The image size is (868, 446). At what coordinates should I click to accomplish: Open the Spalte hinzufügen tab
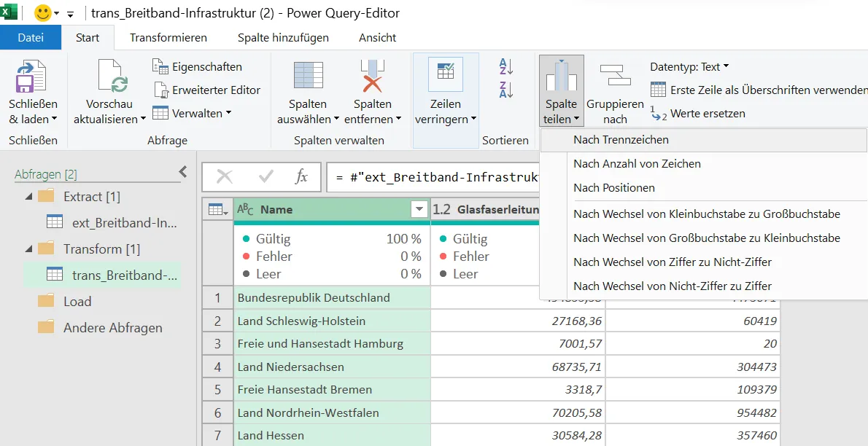[x=283, y=38]
